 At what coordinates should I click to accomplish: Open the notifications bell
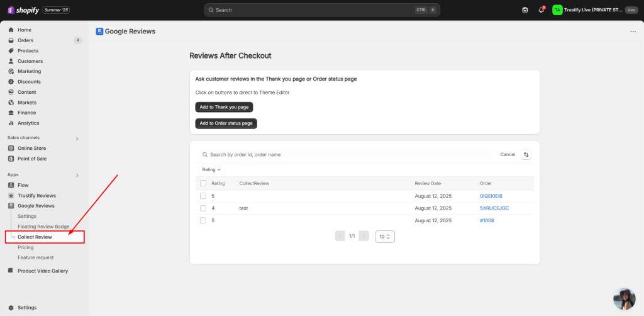541,10
